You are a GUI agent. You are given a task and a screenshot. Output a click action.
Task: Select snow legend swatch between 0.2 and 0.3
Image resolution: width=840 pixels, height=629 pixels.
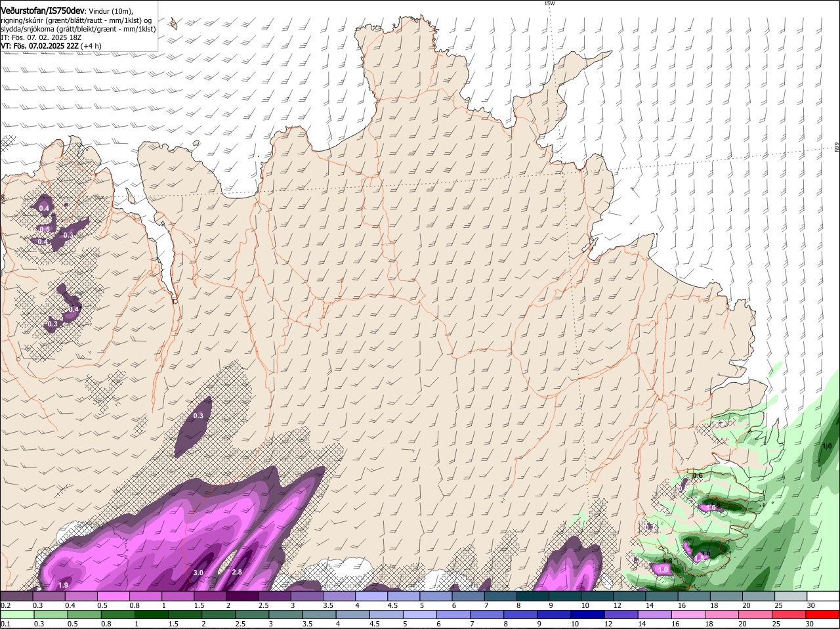[16, 596]
